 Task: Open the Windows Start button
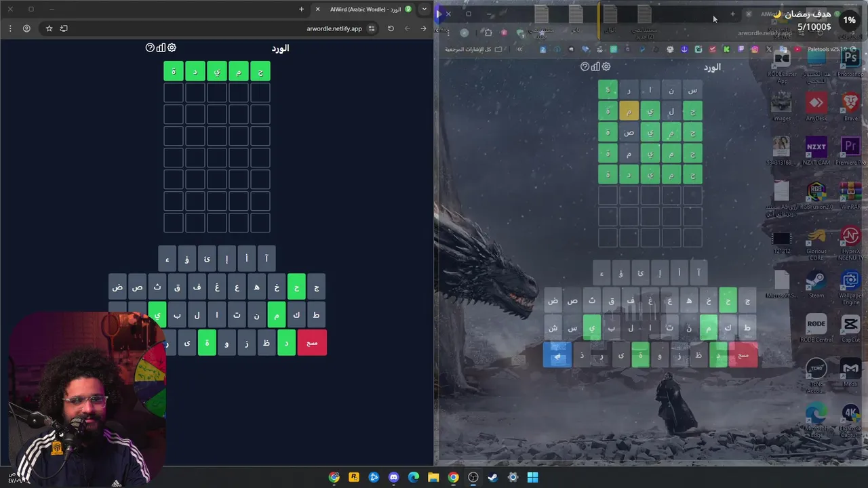pos(532,477)
